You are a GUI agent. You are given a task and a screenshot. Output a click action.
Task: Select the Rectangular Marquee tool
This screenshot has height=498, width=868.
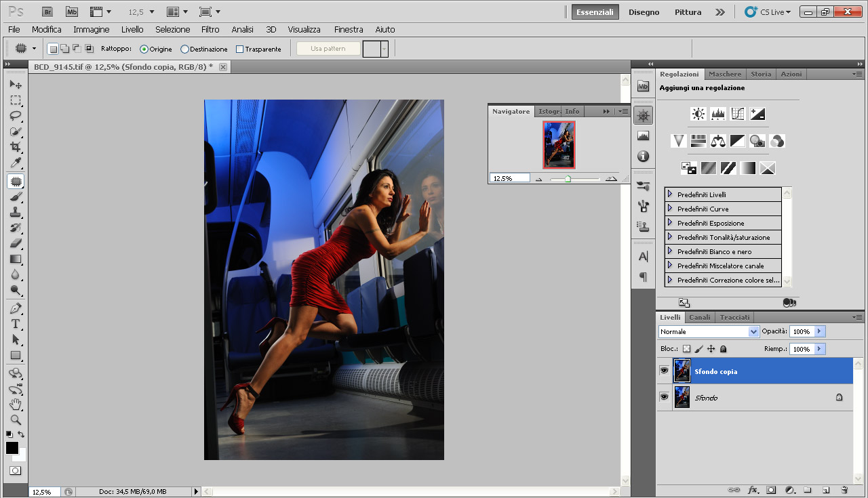(16, 100)
